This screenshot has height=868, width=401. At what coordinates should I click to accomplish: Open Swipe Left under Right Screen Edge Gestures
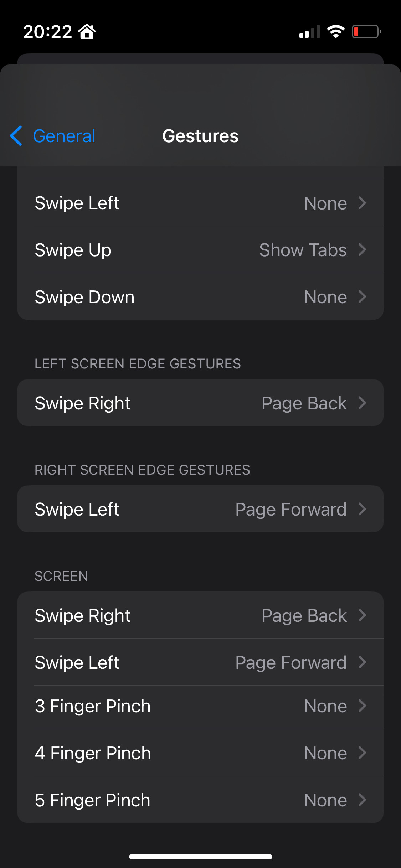tap(200, 509)
